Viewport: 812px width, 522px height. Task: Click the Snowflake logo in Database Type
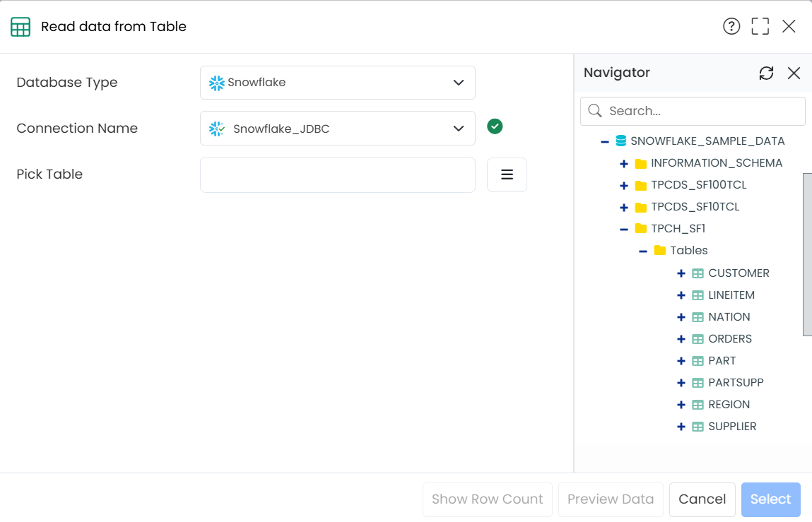point(216,83)
